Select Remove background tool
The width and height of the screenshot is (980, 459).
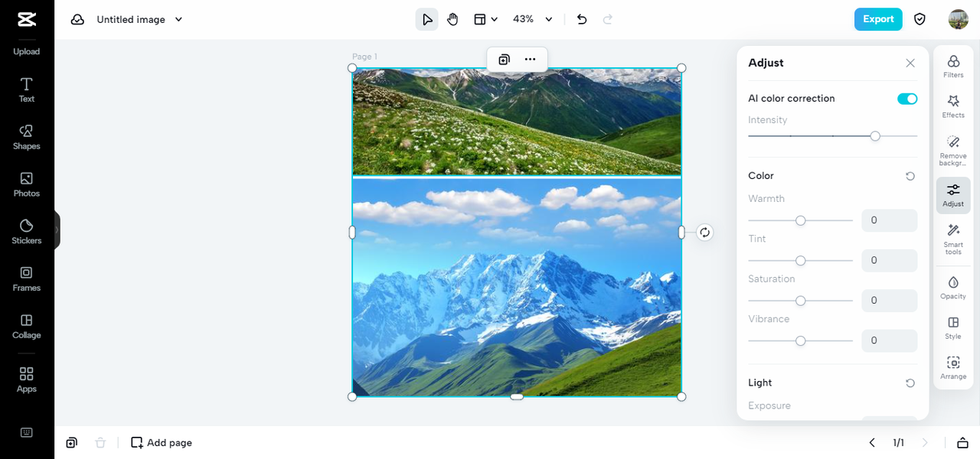click(x=953, y=150)
